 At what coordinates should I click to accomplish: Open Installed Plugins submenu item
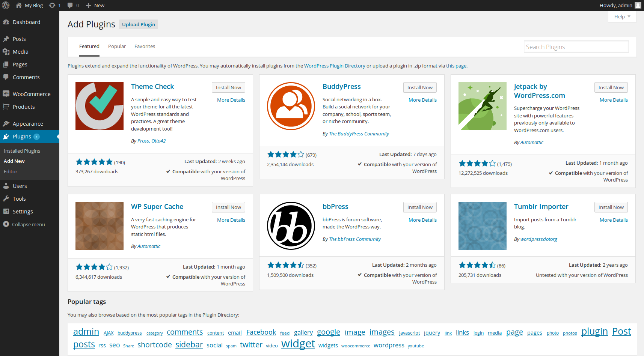(22, 151)
